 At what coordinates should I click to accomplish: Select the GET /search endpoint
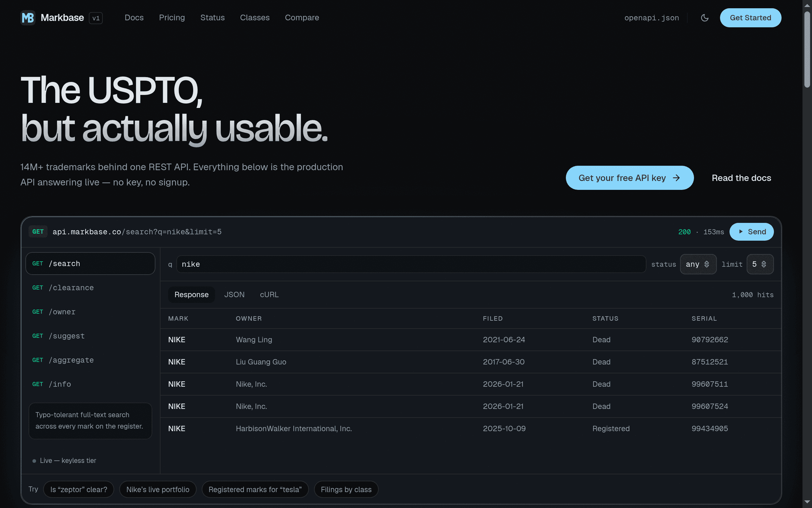[90, 264]
